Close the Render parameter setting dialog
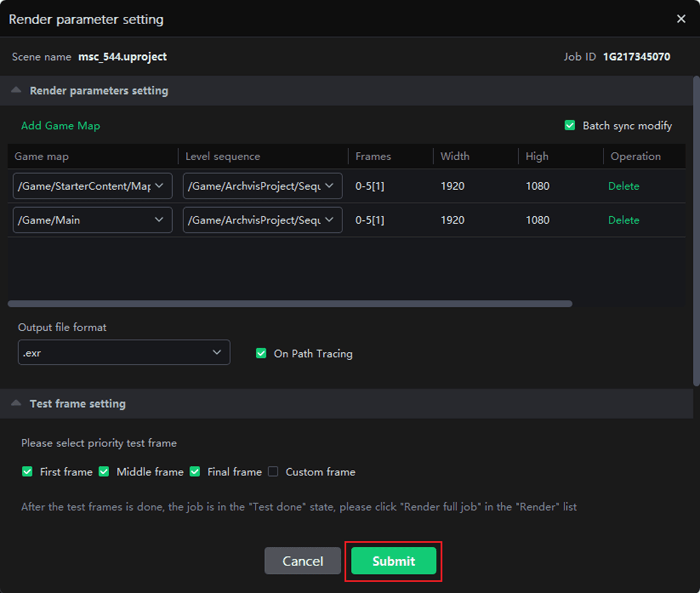 tap(681, 19)
